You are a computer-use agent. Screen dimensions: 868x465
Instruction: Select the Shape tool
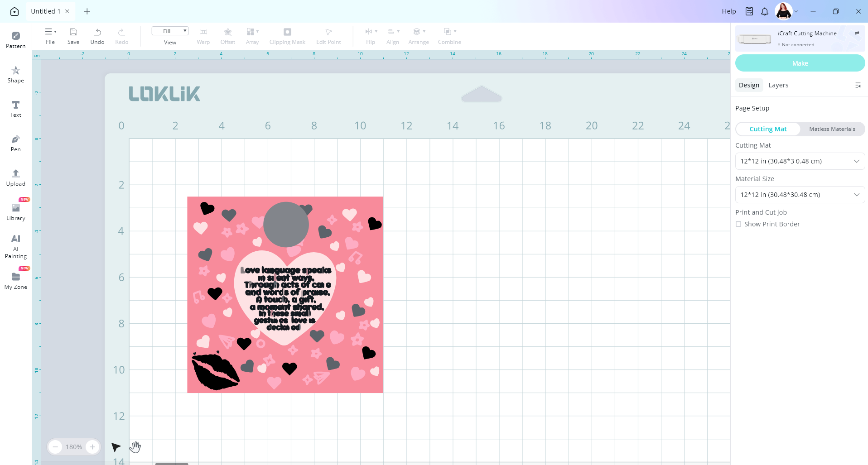[15, 74]
